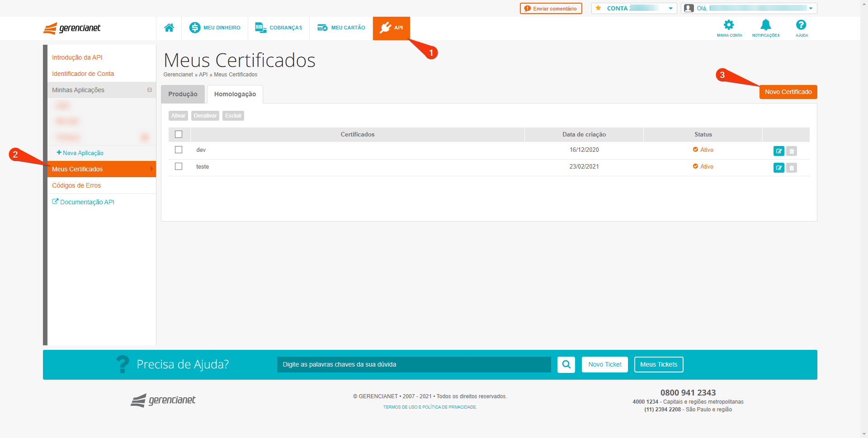Toggle the select-all checkbox in table header

point(179,135)
